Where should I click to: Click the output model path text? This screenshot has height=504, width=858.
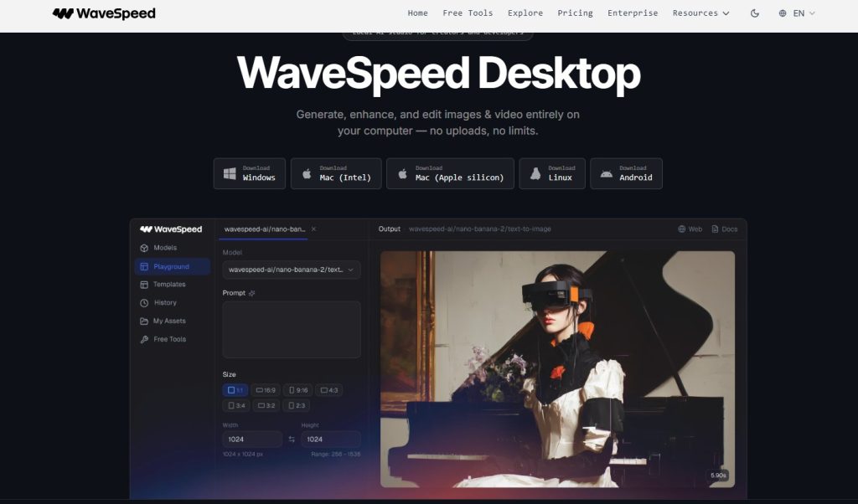pyautogui.click(x=480, y=229)
